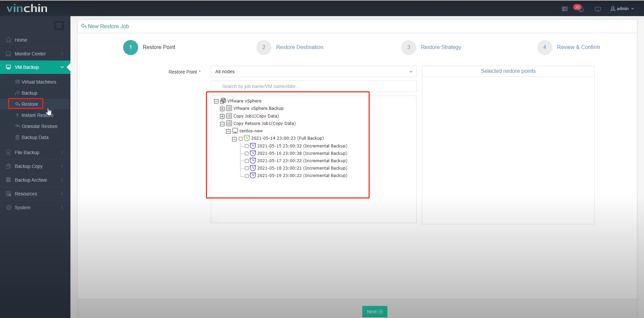Click the New Restore Job title link
Screen dimensions: 644x318
(108, 26)
